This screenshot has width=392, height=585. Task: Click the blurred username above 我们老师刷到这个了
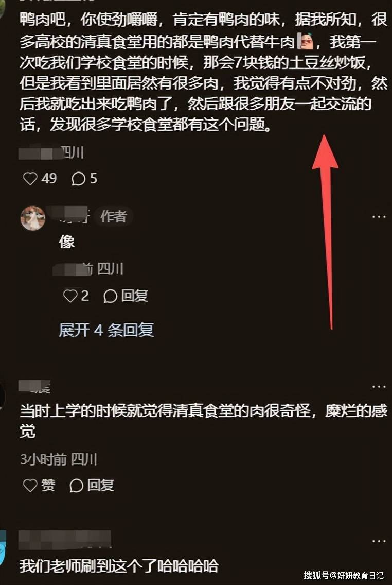click(65, 540)
